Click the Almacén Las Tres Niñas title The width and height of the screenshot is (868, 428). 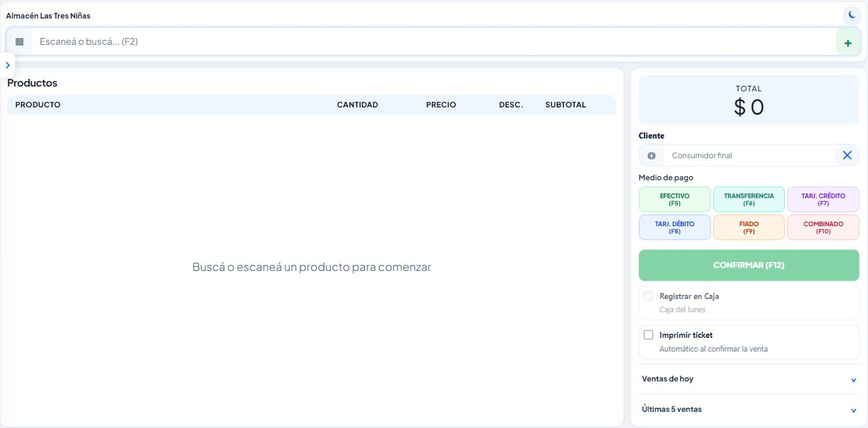tap(48, 16)
